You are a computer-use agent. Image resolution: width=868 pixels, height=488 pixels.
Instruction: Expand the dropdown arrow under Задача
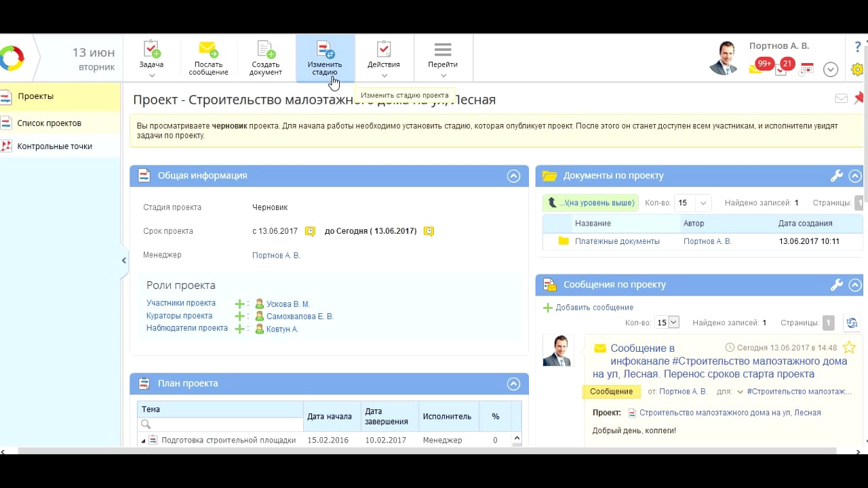[x=151, y=75]
